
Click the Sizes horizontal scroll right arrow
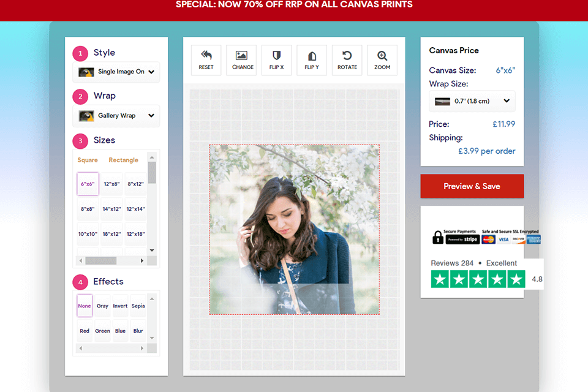(x=142, y=260)
